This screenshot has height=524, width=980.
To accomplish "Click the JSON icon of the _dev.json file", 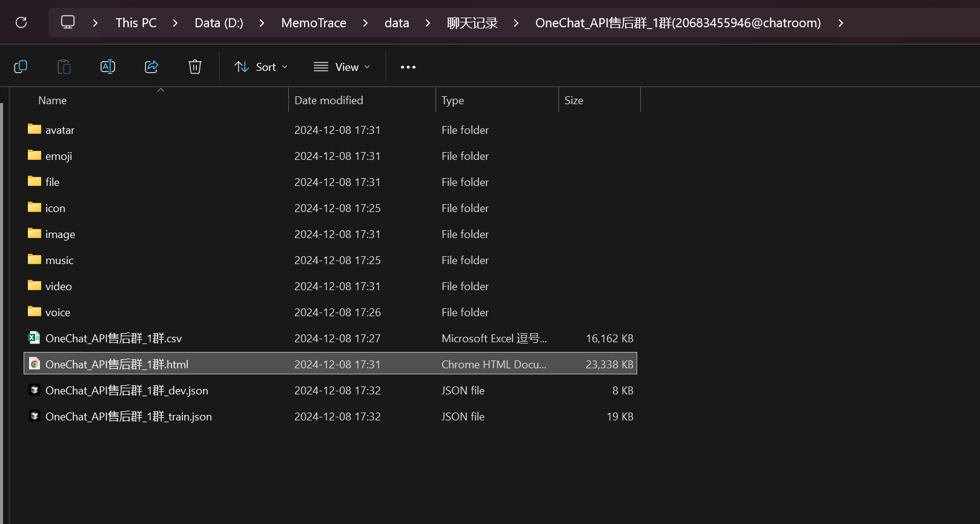I will point(35,390).
